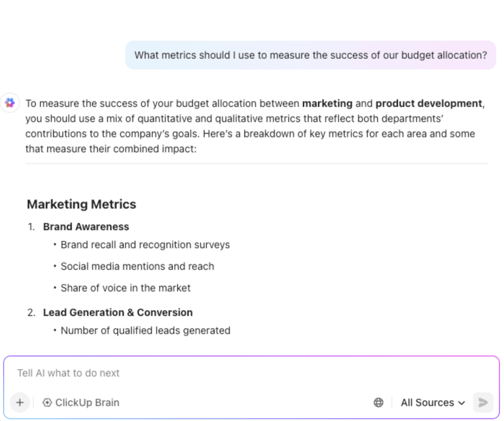Screen dimensions: 504x421
Task: Open the ClickUp Brain model selector
Action: (80, 402)
